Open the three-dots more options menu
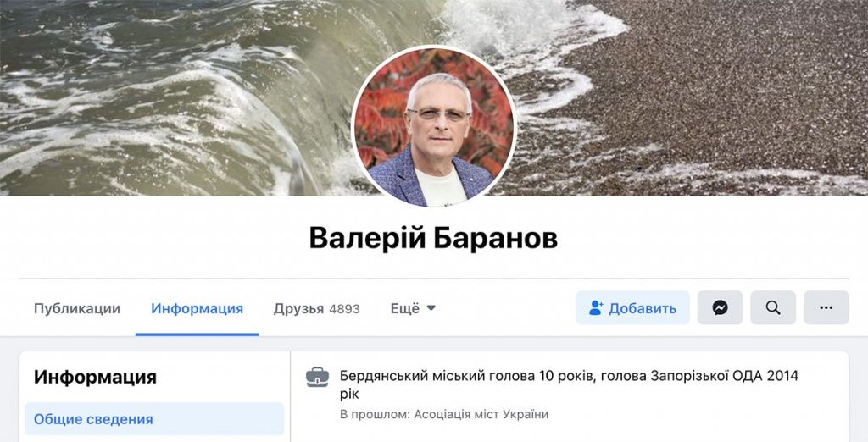868x442 pixels. click(x=826, y=307)
